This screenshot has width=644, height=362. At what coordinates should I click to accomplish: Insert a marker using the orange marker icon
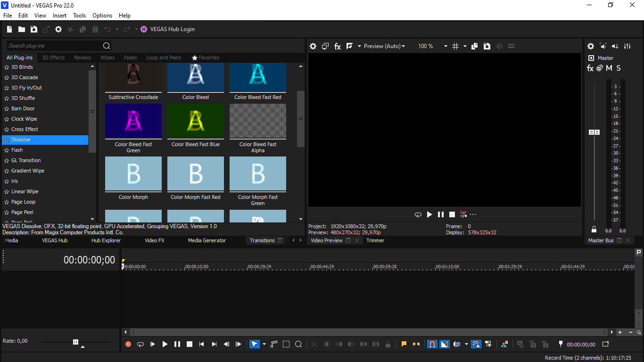pyautogui.click(x=404, y=344)
